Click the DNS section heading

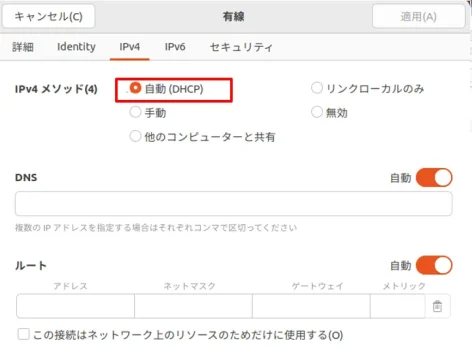point(26,177)
